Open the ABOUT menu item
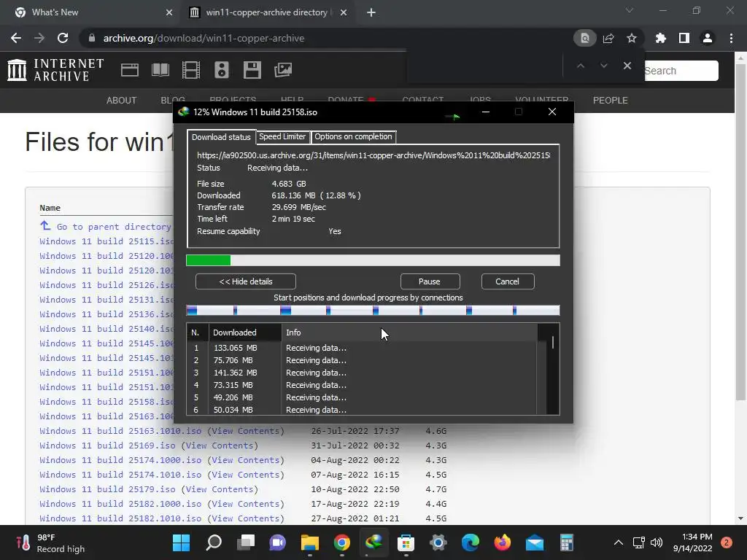 (x=122, y=101)
